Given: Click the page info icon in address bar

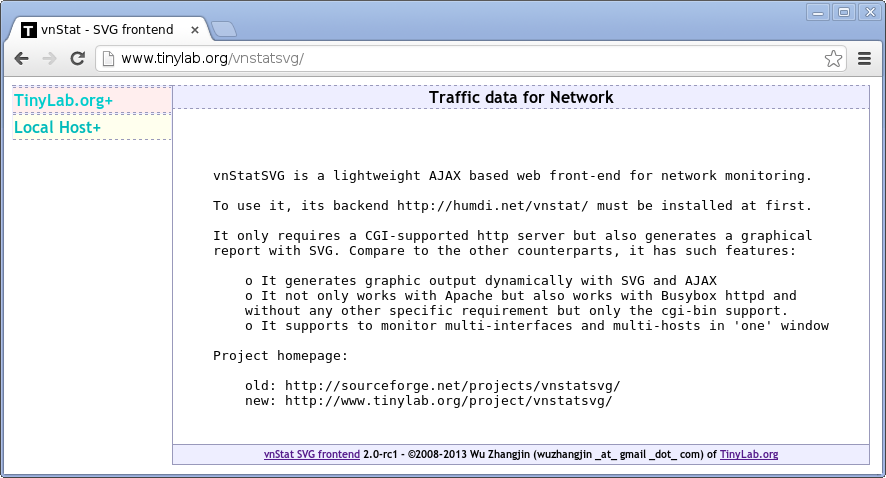Looking at the screenshot, I should 108,59.
